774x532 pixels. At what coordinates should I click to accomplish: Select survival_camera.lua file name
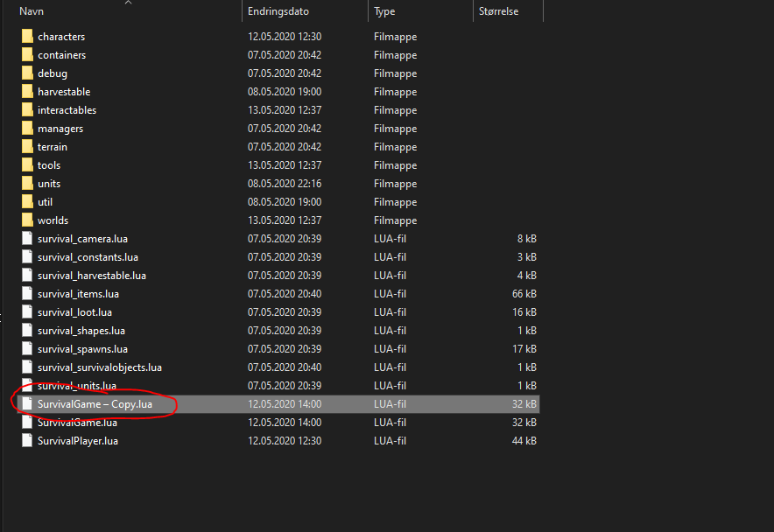click(x=82, y=239)
